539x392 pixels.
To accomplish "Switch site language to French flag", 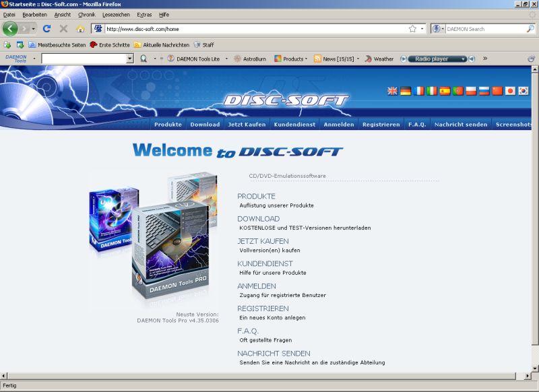I will click(418, 91).
